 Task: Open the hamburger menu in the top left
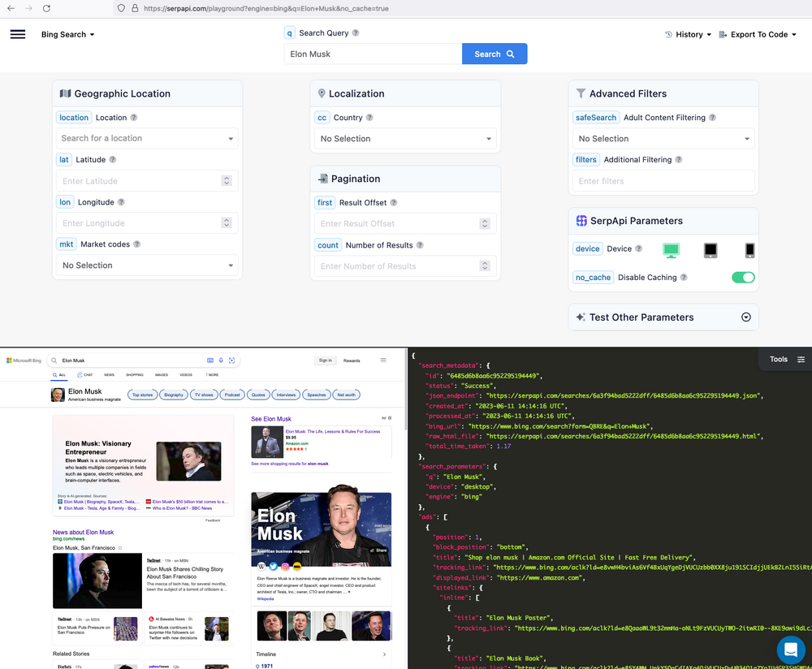pyautogui.click(x=17, y=34)
